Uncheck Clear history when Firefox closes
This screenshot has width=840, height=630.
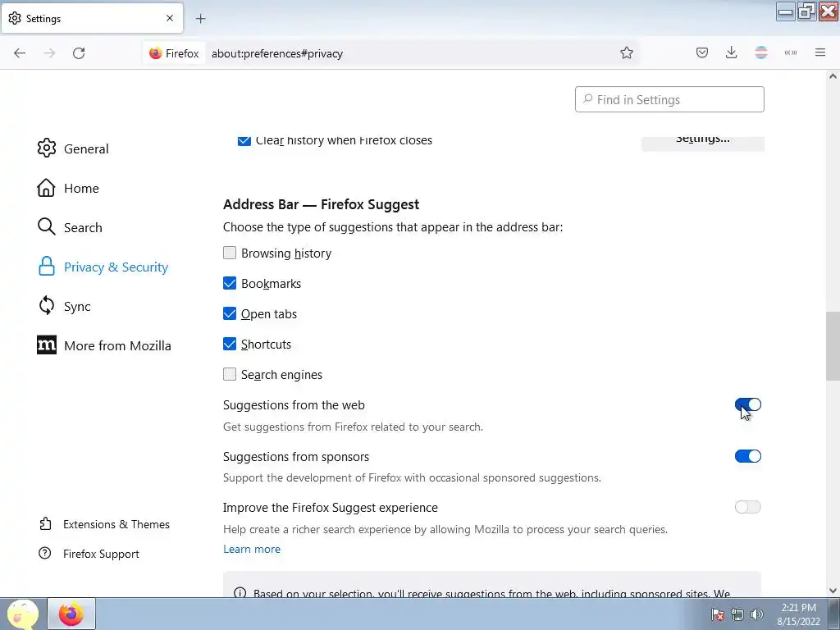pyautogui.click(x=244, y=140)
